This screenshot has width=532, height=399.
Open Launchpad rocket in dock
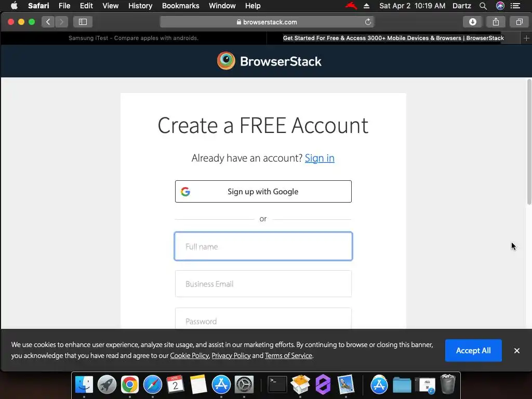(x=107, y=385)
